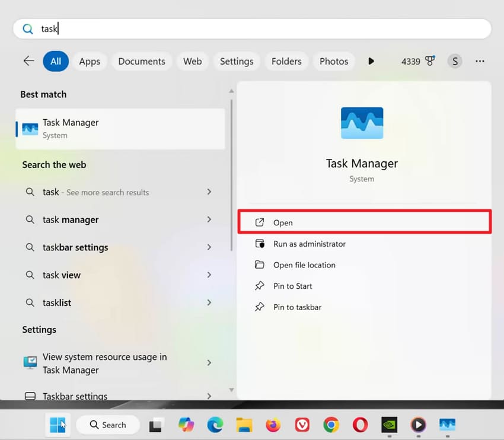This screenshot has width=504, height=440.
Task: Click in the search box containing task
Action: 252,28
